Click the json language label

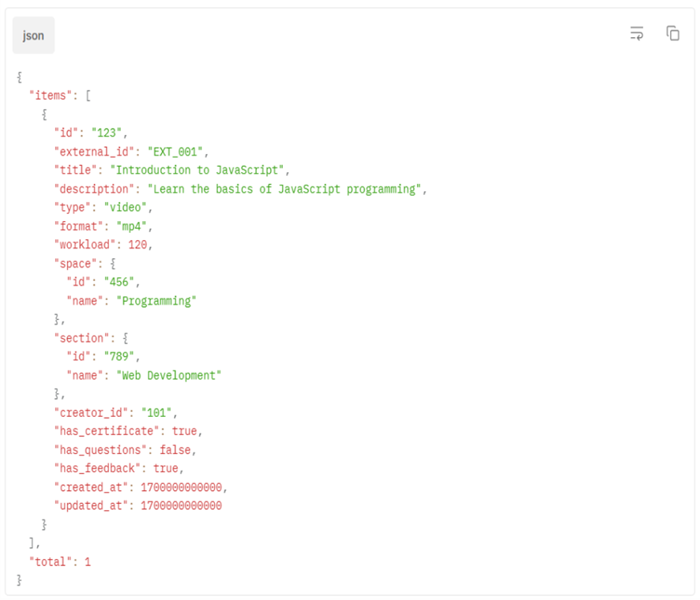click(33, 36)
